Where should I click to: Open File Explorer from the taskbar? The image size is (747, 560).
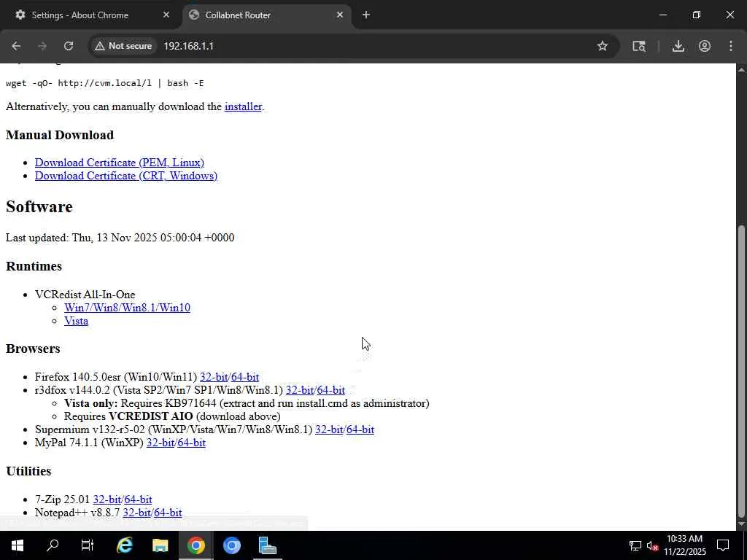tap(160, 545)
